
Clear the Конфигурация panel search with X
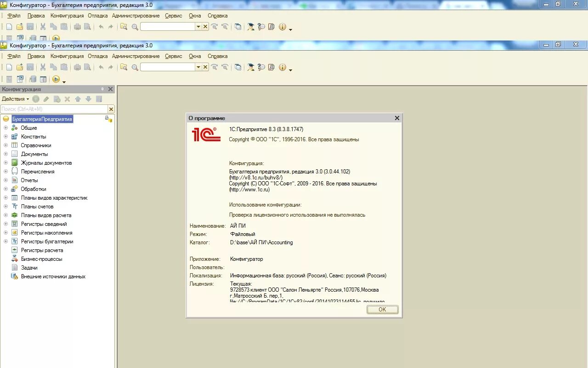[x=111, y=109]
